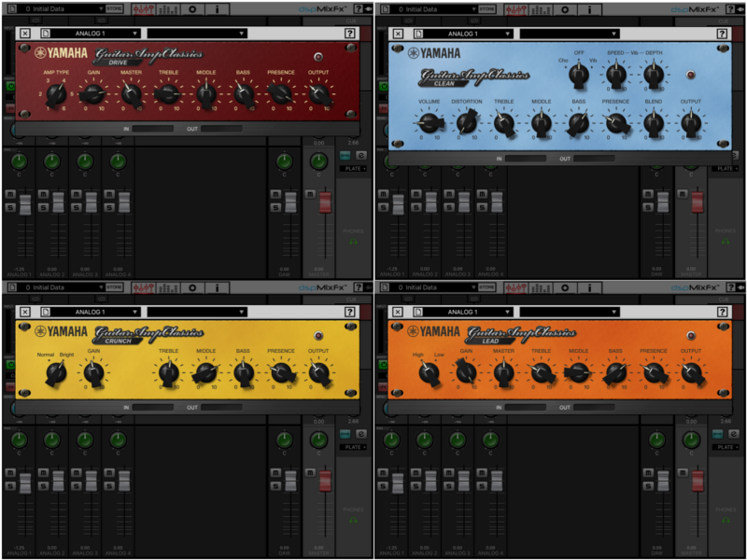Open settings gear in Drive amp window toolbar

tap(192, 9)
